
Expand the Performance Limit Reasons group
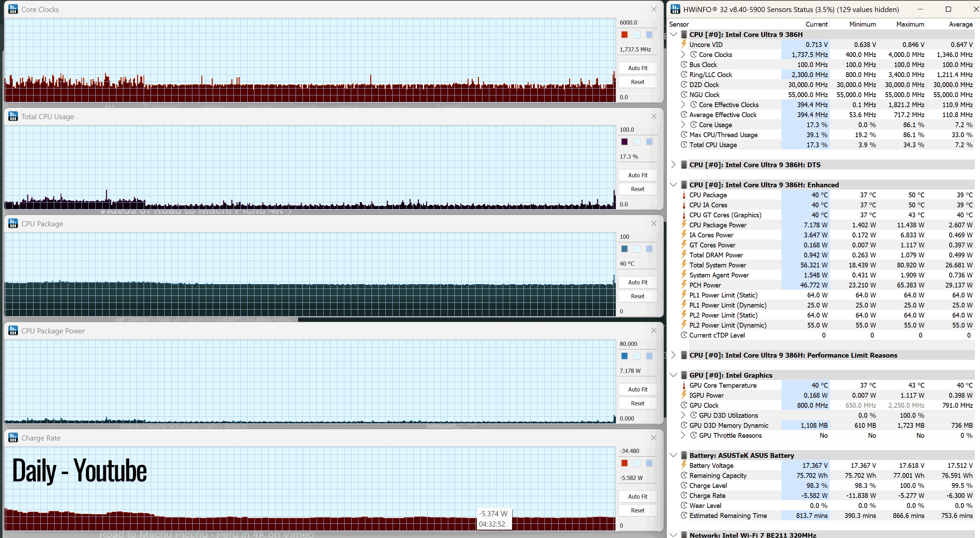coord(673,355)
